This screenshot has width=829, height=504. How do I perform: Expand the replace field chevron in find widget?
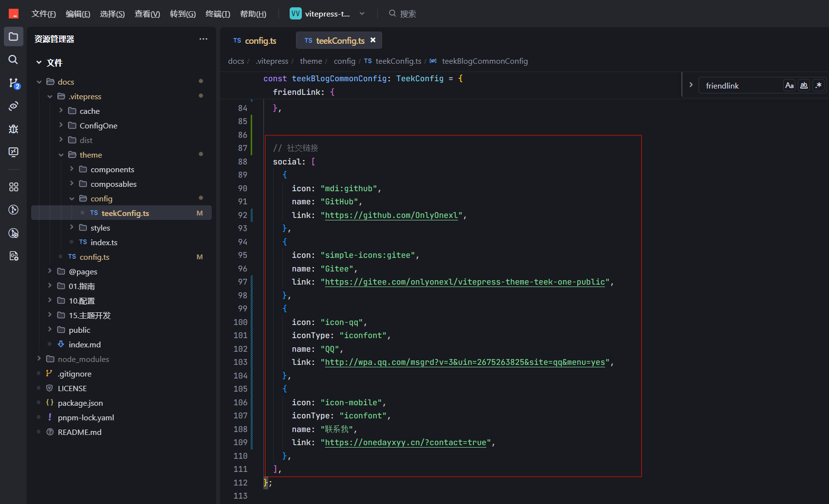691,85
